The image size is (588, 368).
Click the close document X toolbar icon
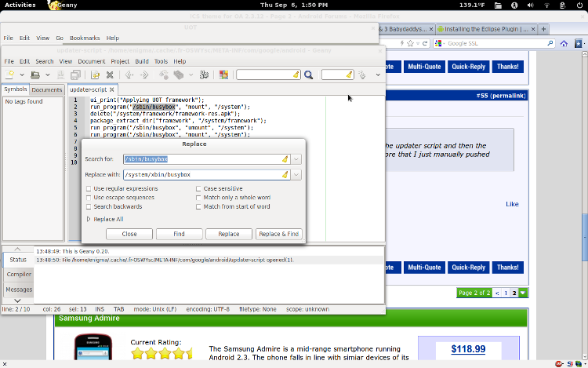(x=110, y=75)
